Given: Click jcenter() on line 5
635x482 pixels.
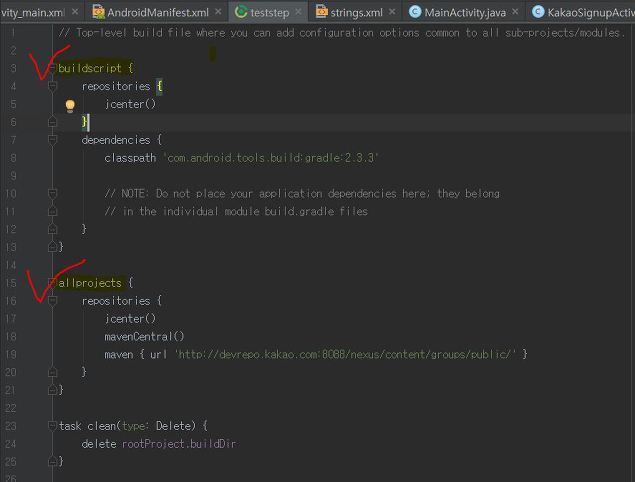Looking at the screenshot, I should 130,104.
